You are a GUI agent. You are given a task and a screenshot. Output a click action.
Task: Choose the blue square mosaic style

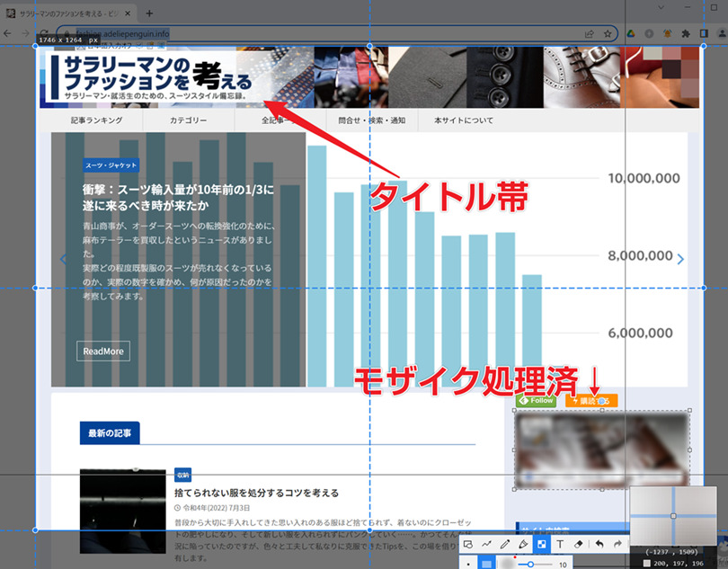(x=486, y=564)
